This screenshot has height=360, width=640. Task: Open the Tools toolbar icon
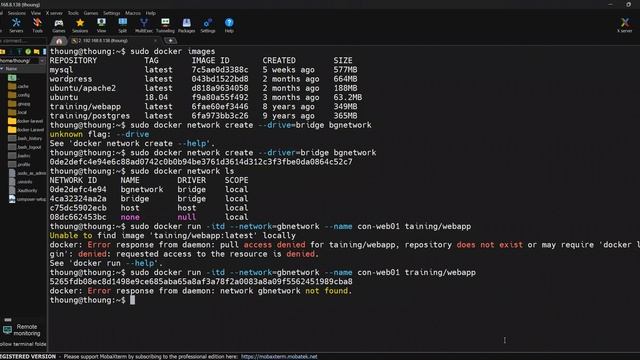click(38, 25)
